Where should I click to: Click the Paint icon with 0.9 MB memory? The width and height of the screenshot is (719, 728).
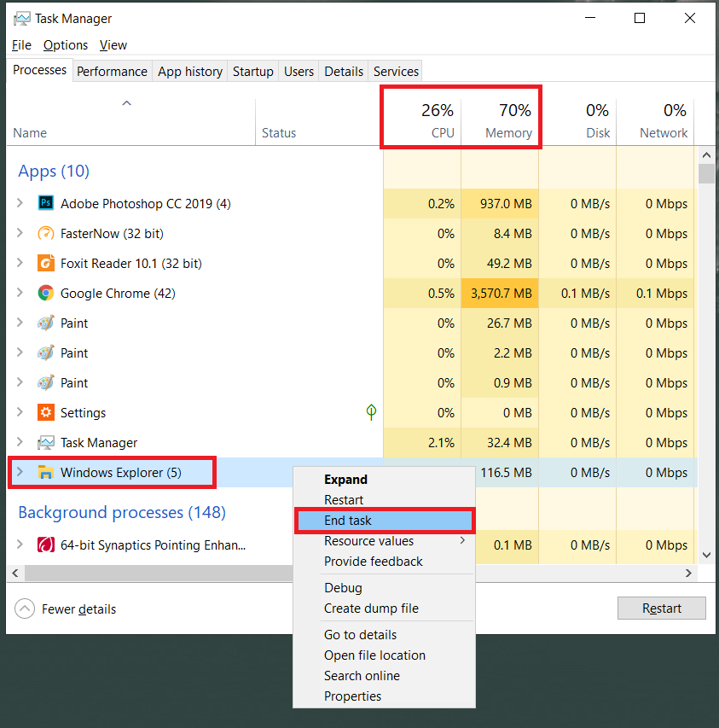[x=45, y=382]
